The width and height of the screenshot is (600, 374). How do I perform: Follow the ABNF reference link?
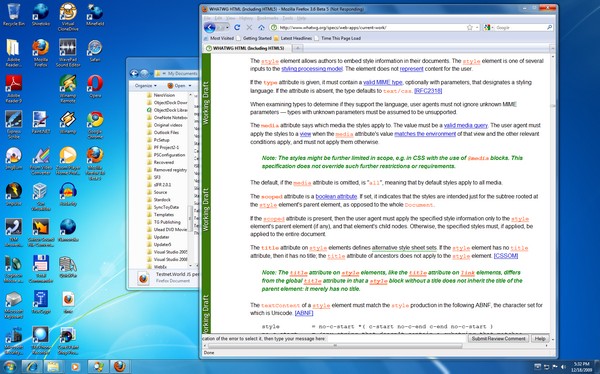click(x=304, y=313)
